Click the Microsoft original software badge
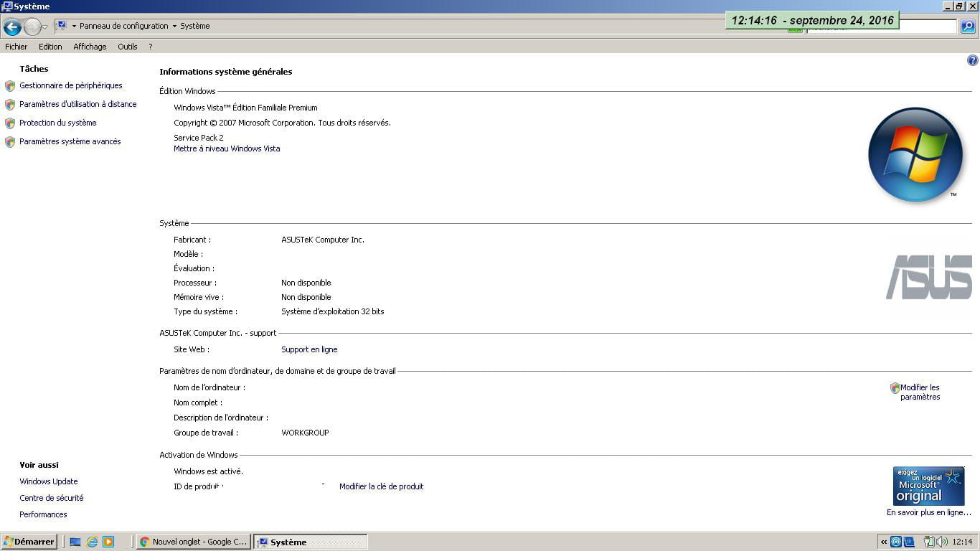This screenshot has height=551, width=980. coord(928,486)
